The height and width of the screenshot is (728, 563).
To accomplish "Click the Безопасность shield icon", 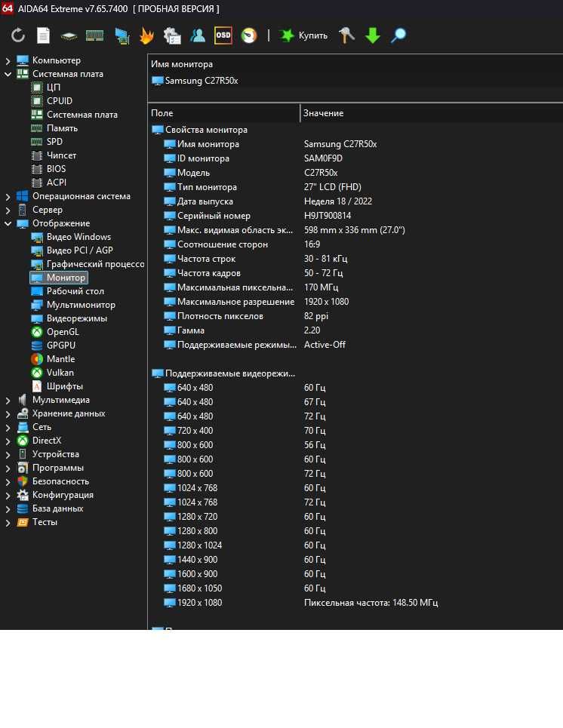I will (x=23, y=481).
